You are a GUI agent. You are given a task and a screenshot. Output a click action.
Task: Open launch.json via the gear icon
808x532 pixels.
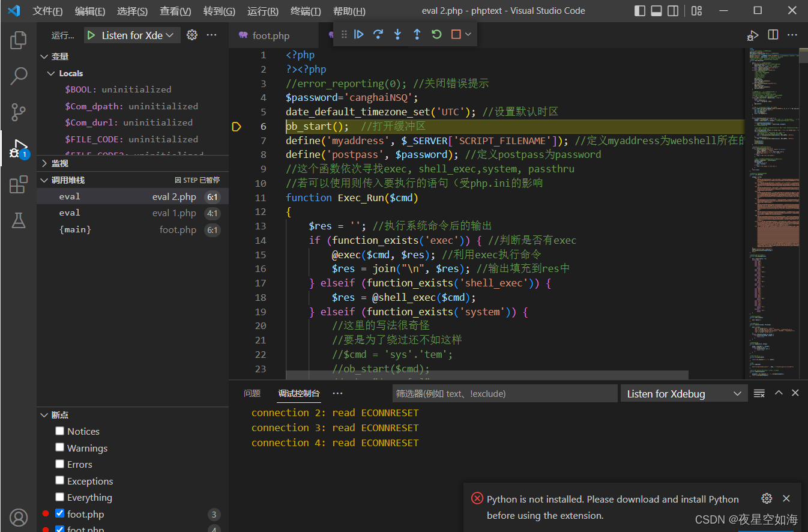(x=192, y=35)
